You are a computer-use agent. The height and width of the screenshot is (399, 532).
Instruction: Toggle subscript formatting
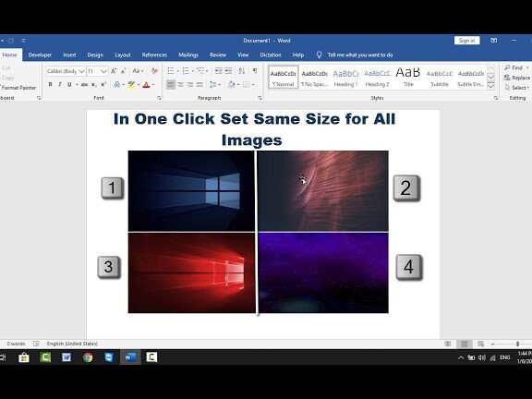(x=94, y=84)
